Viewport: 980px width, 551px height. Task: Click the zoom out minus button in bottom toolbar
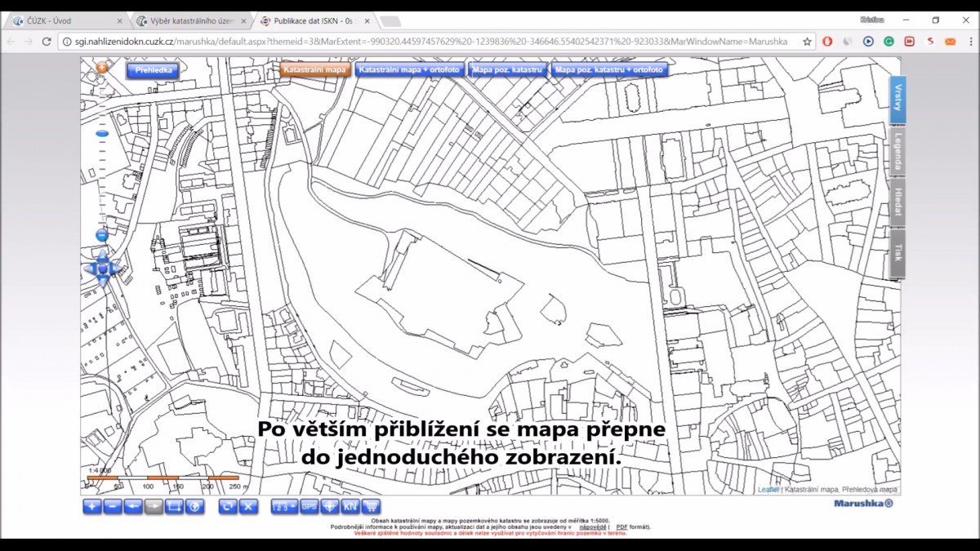[113, 506]
